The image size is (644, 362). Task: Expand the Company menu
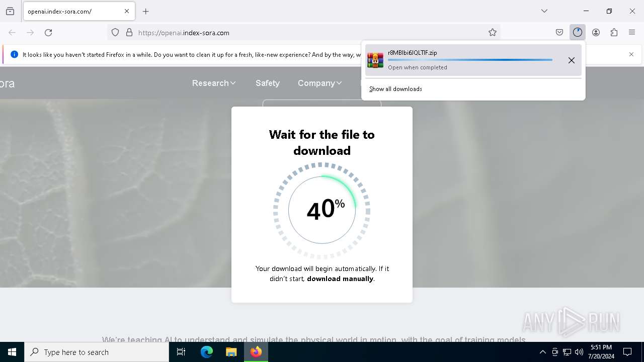[x=320, y=83]
